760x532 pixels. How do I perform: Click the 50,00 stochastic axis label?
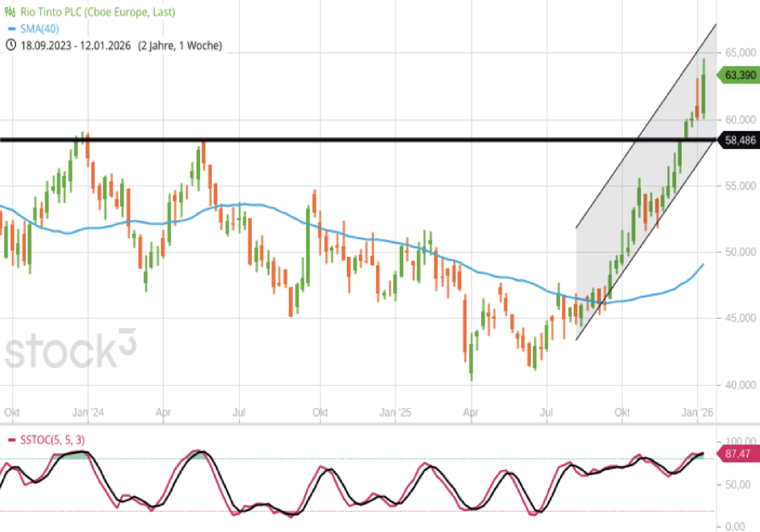tap(738, 485)
